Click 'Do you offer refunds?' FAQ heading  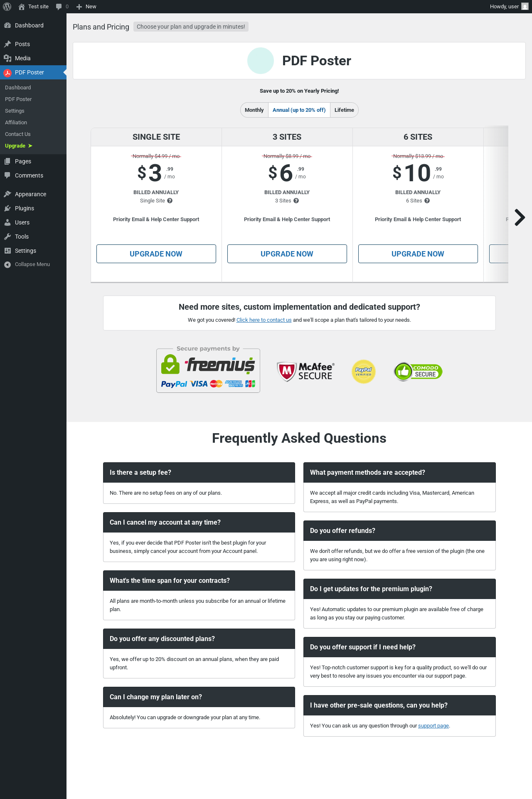coord(399,531)
